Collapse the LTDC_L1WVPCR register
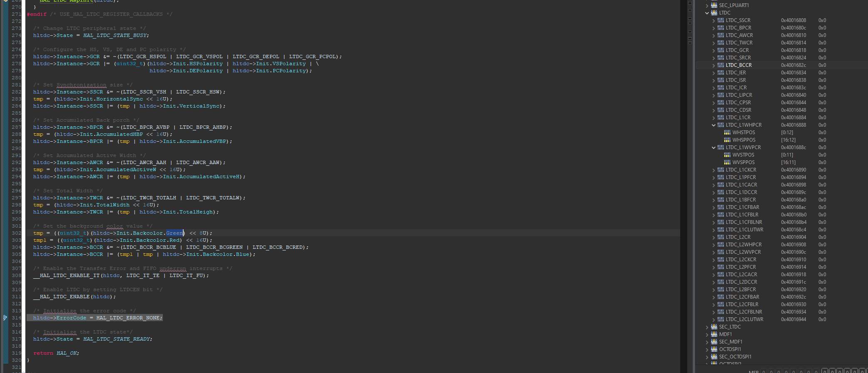Viewport: 868px width, 373px height. pos(714,147)
